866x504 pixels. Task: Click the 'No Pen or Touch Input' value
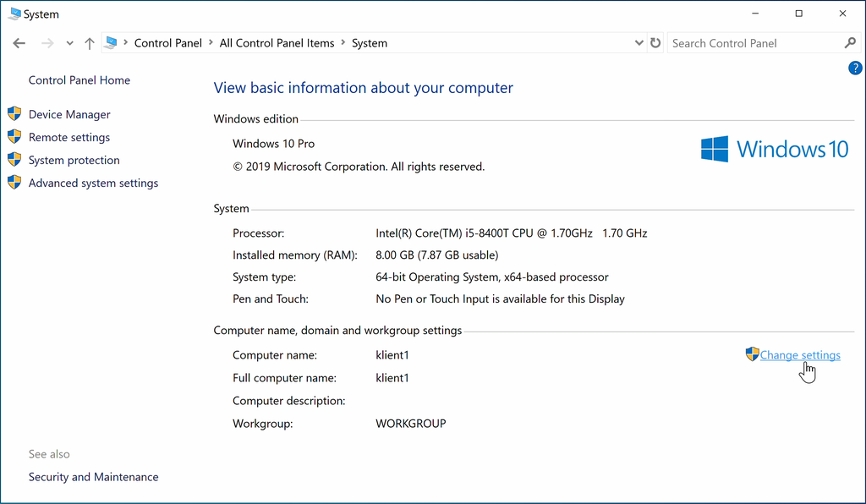tap(432, 299)
